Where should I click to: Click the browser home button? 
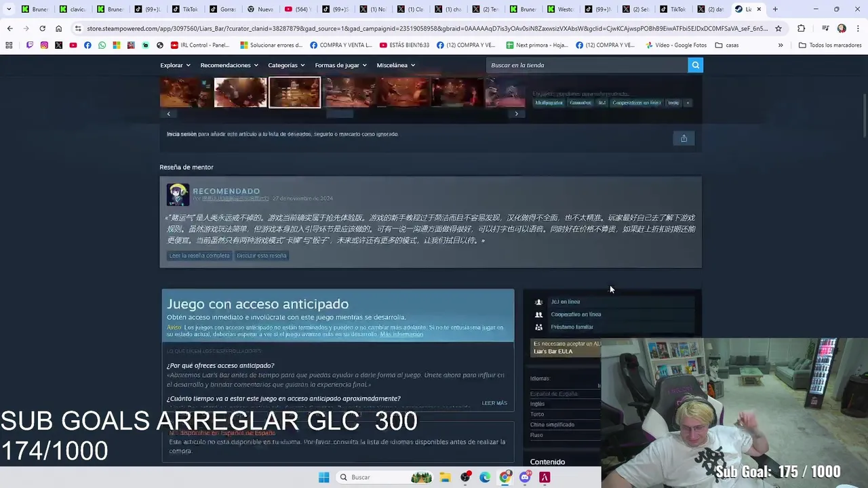click(x=58, y=28)
